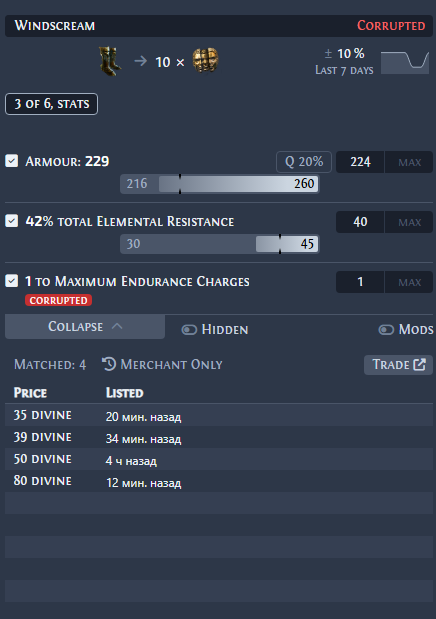Image resolution: width=436 pixels, height=619 pixels.
Task: Click the Armour MAX field
Action: coord(409,162)
